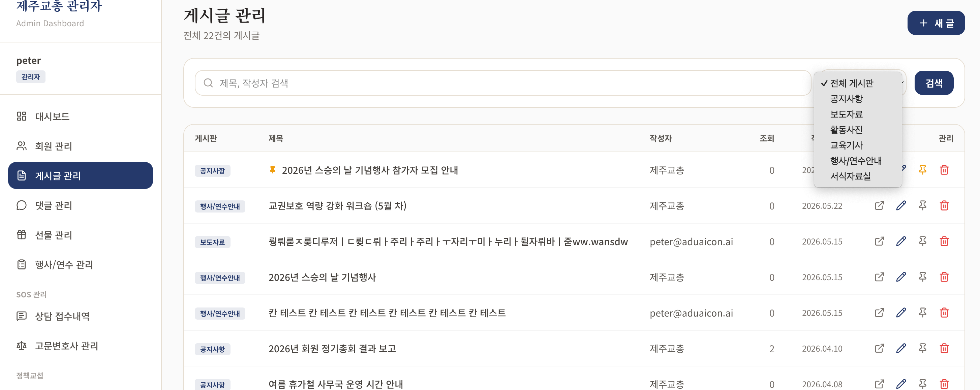Pin the 교권보호 역량 강화 워크숍 post
The image size is (980, 390).
[x=922, y=206]
